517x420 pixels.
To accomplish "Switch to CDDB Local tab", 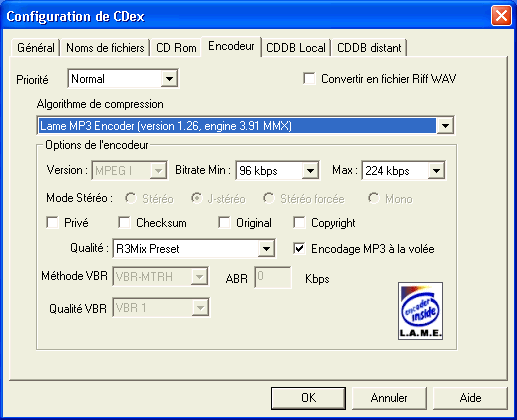I will [296, 48].
